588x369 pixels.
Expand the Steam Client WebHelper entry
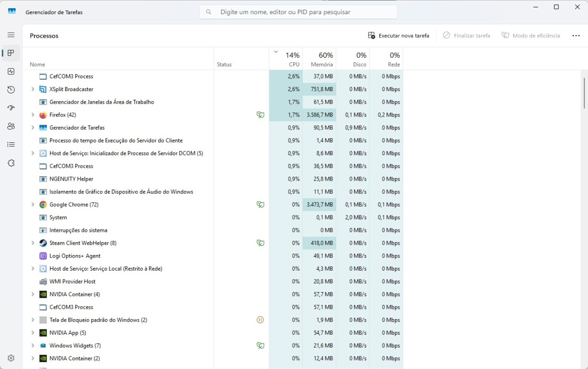32,243
